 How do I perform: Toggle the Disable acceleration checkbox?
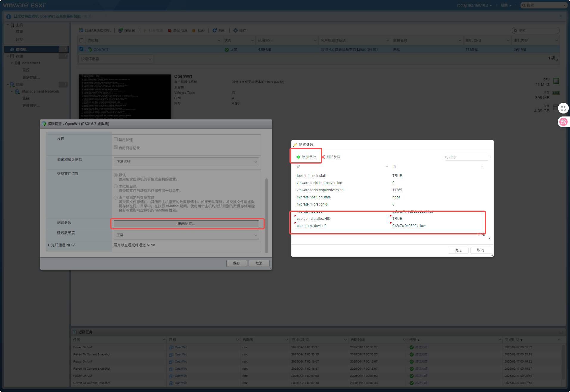(116, 139)
